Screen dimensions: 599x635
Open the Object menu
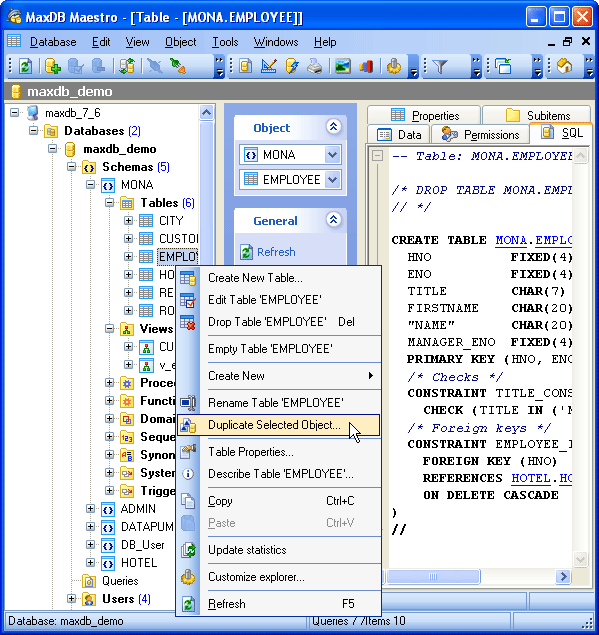[180, 42]
